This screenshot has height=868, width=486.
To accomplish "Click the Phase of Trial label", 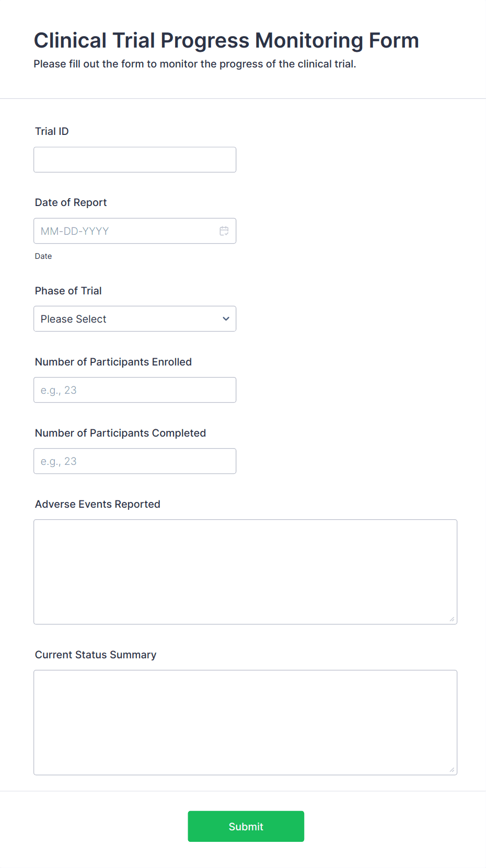I will (68, 291).
